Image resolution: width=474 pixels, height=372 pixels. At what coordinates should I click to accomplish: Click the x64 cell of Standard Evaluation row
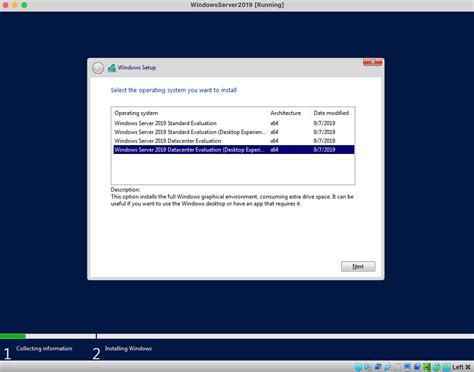[274, 123]
